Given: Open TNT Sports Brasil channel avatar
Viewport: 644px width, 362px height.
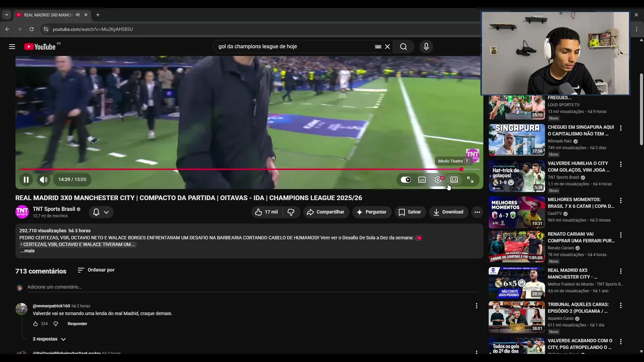Looking at the screenshot, I should 22,212.
